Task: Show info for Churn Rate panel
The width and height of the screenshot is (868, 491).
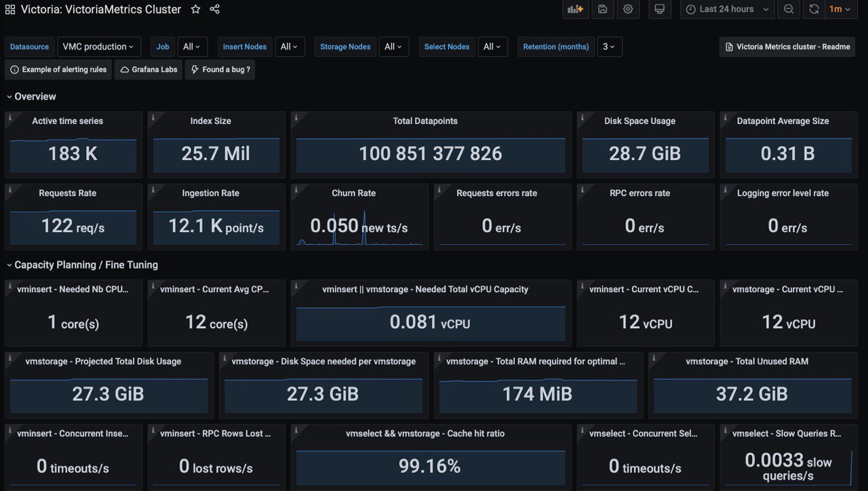Action: (296, 189)
